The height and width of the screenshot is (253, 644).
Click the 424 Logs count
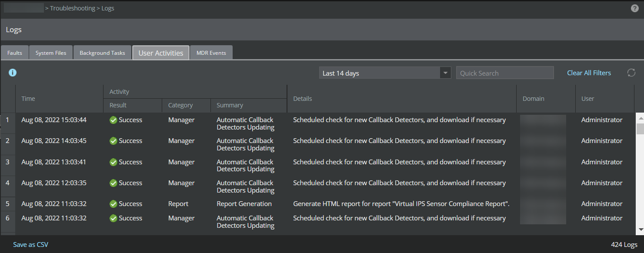click(x=624, y=245)
